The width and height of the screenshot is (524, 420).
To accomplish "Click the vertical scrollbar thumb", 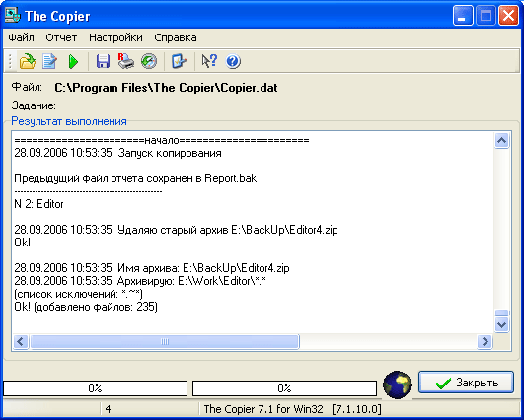I will point(502,313).
